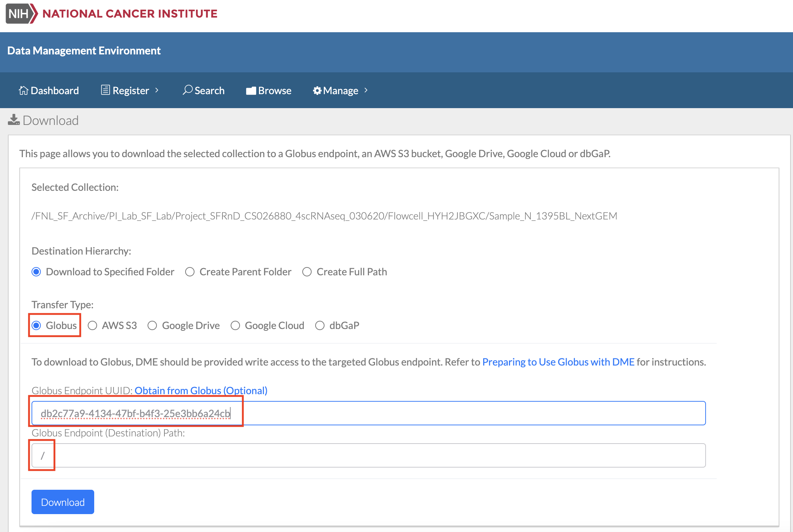Click the Download tray icon in heading
The height and width of the screenshot is (532, 793).
[14, 120]
